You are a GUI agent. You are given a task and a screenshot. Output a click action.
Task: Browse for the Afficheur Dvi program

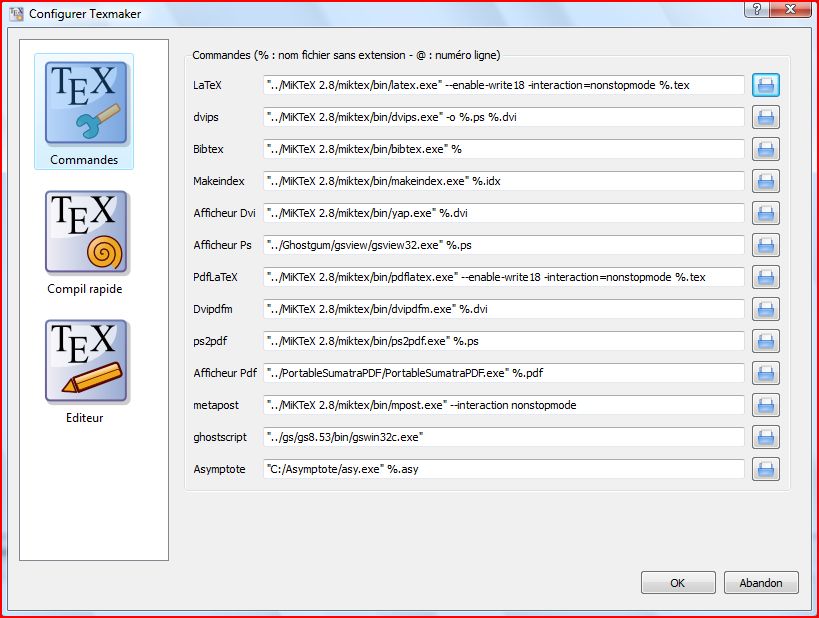point(766,213)
